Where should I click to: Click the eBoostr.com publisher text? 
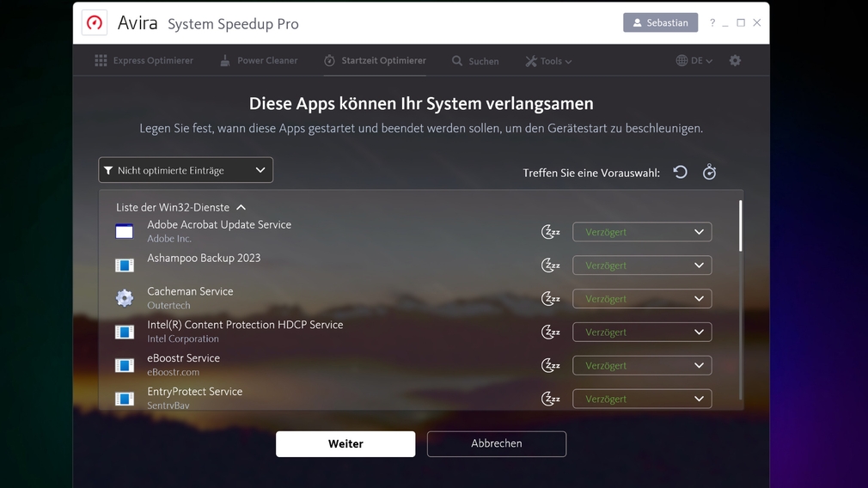pos(174,372)
